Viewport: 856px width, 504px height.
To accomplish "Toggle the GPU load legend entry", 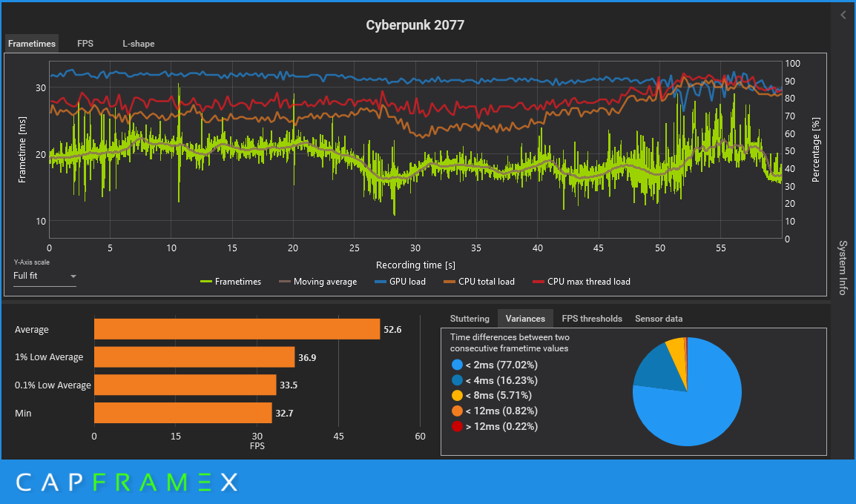I will coord(400,282).
